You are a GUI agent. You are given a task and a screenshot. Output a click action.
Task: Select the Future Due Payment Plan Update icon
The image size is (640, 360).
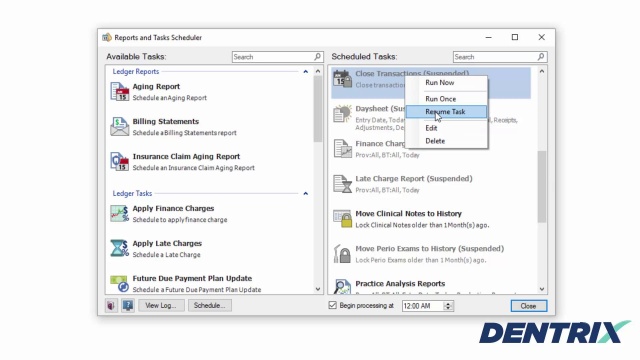point(119,284)
